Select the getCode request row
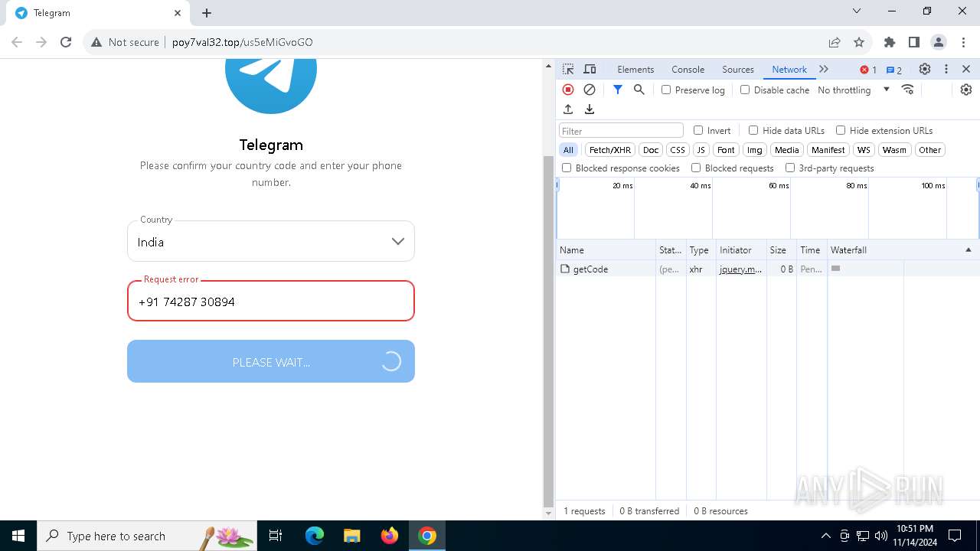The width and height of the screenshot is (980, 551). 768,269
